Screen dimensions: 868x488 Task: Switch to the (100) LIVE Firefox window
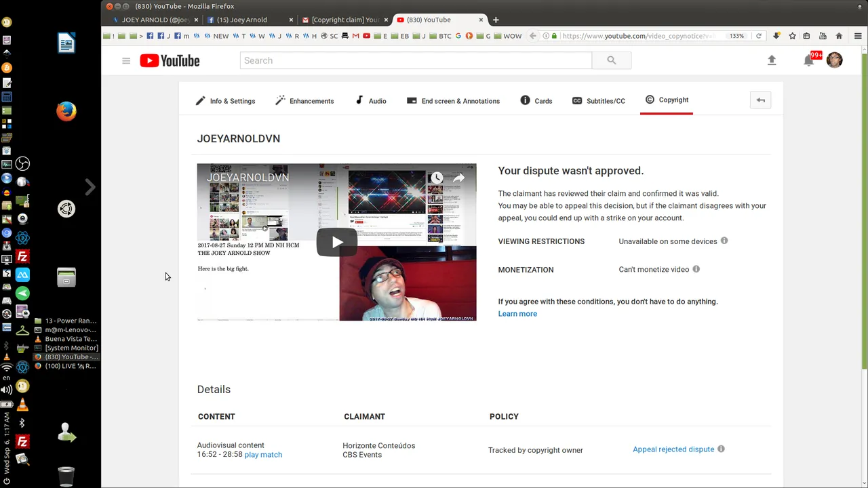tap(66, 366)
